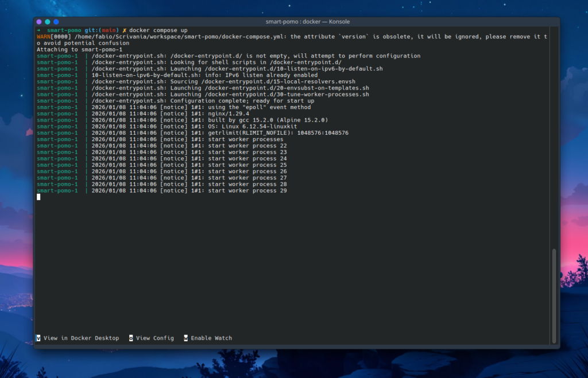This screenshot has width=588, height=378.
Task: Click the blue window button in title bar
Action: 56,22
